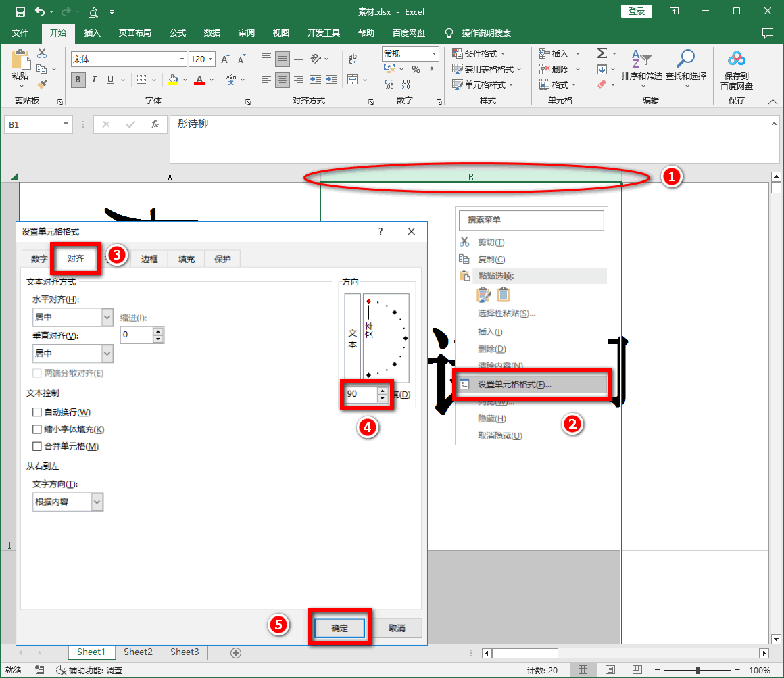Screen dimensions: 784x678
Task: Open 垂直对齐 vertical alignment dropdown
Action: tap(107, 354)
